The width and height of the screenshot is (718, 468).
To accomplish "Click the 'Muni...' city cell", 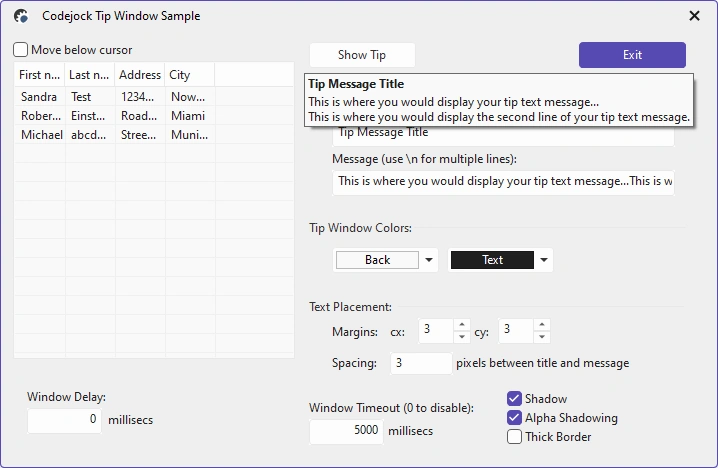I will tap(190, 135).
